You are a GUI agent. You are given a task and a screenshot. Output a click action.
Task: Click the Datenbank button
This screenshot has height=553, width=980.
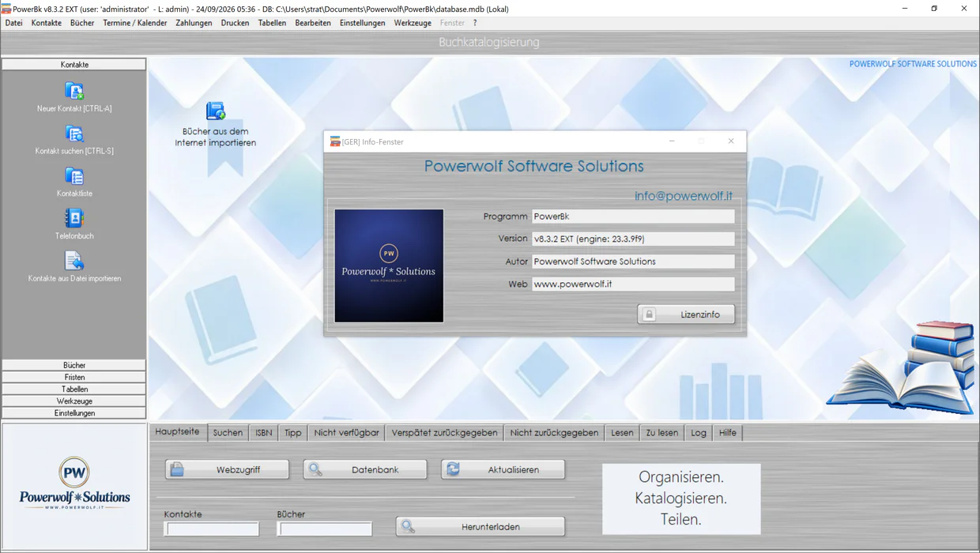click(x=365, y=469)
